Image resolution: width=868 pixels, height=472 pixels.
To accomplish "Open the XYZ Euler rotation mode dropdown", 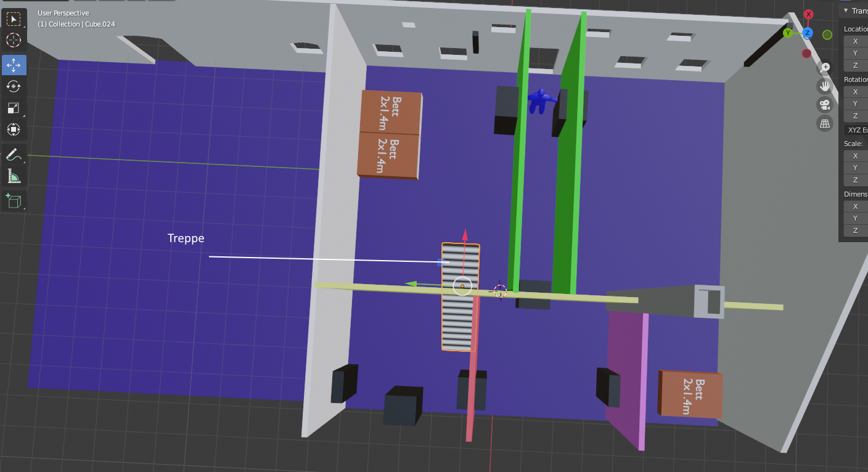I will tap(857, 130).
